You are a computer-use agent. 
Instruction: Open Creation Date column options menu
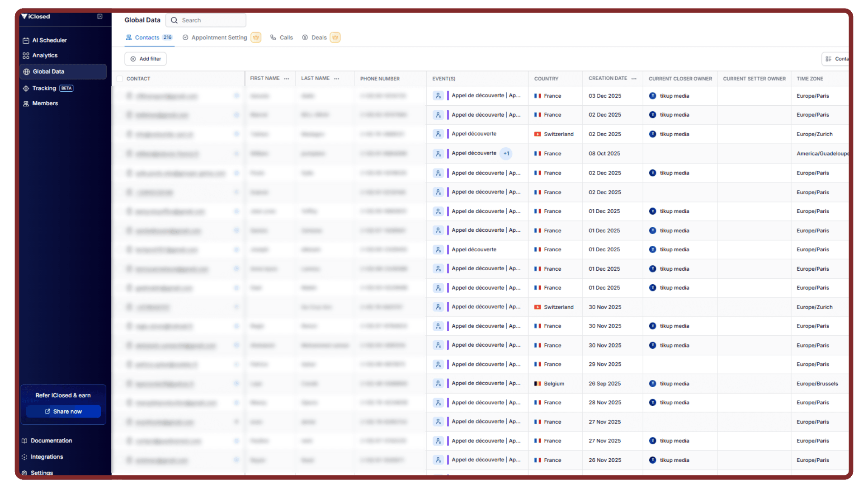(x=634, y=79)
